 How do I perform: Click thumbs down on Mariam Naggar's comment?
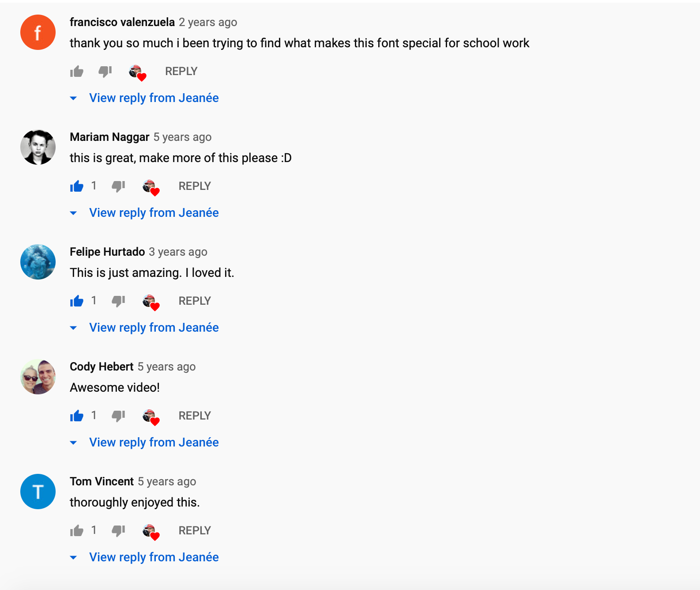(118, 186)
